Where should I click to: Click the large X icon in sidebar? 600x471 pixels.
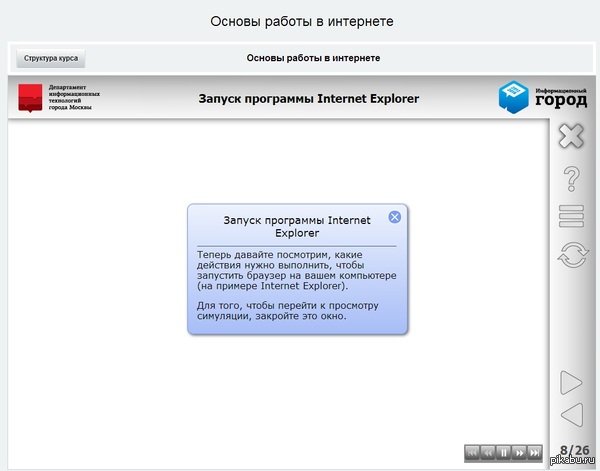coord(571,135)
